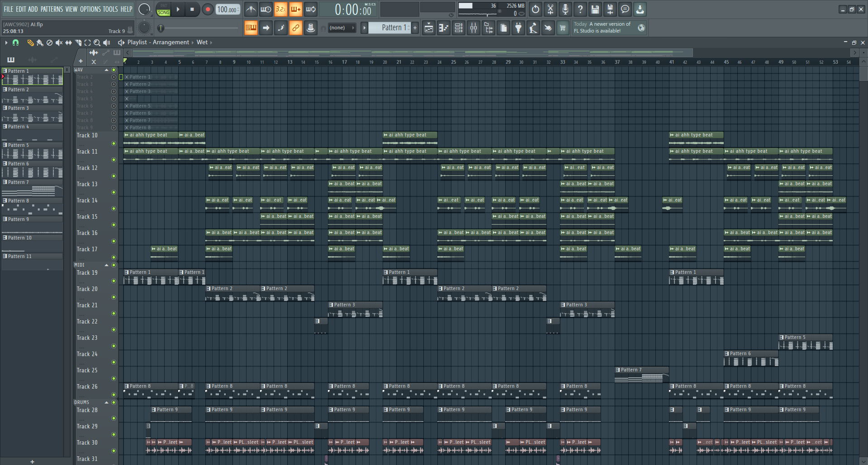Expand the Wet breadcrumb arrow

(x=211, y=42)
